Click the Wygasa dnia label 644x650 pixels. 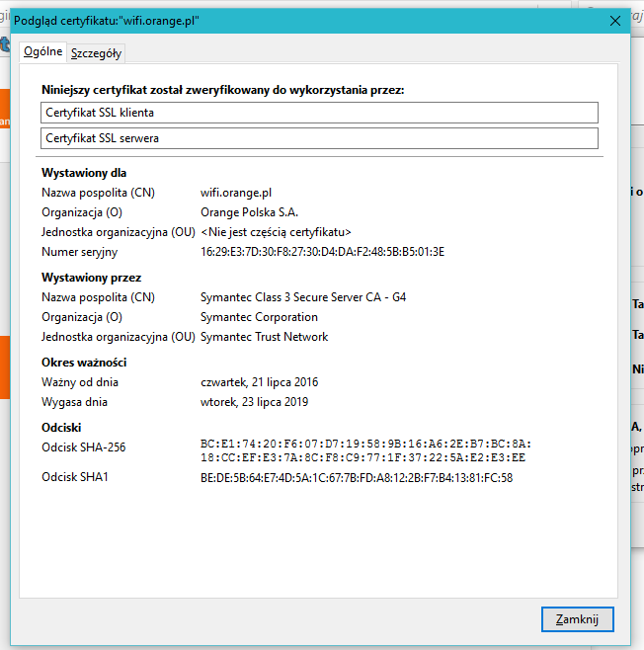(74, 402)
